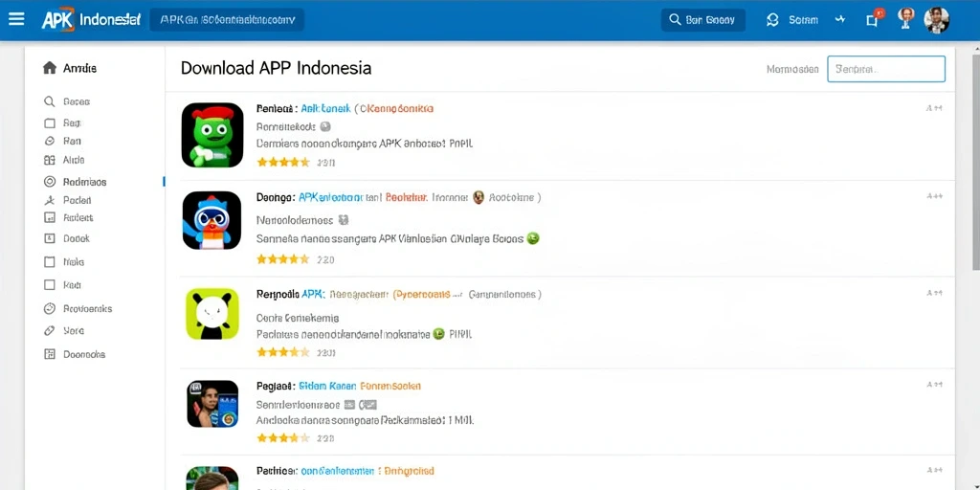The width and height of the screenshot is (980, 490).
Task: Click the circular icon beside Rovioarks
Action: coord(50,309)
